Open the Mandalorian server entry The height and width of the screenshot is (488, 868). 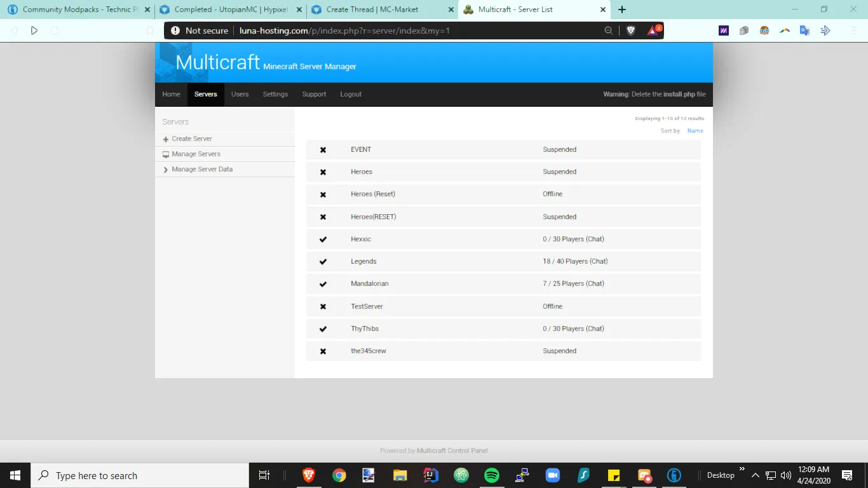click(x=370, y=283)
